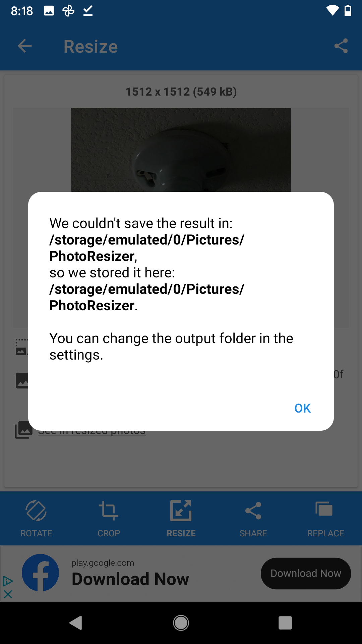Go back using the arrow in header
The width and height of the screenshot is (362, 644).
tap(25, 46)
